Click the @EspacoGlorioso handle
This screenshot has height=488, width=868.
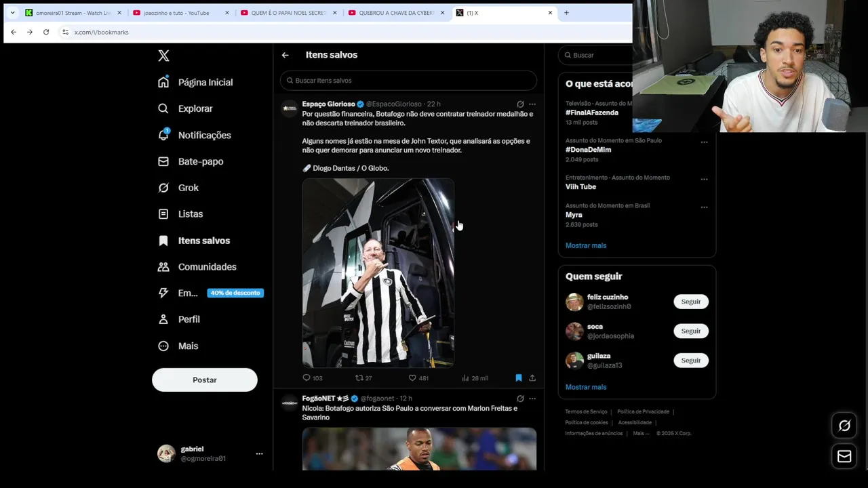pyautogui.click(x=394, y=104)
